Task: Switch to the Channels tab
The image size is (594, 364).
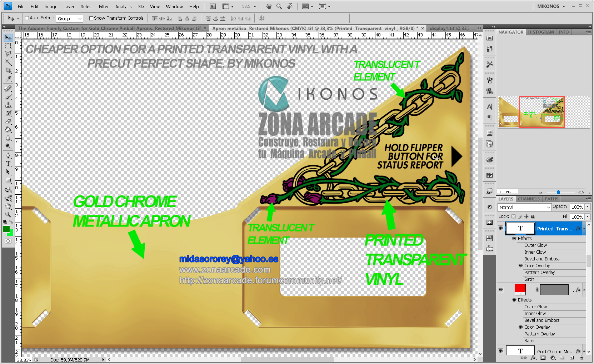Action: click(529, 199)
